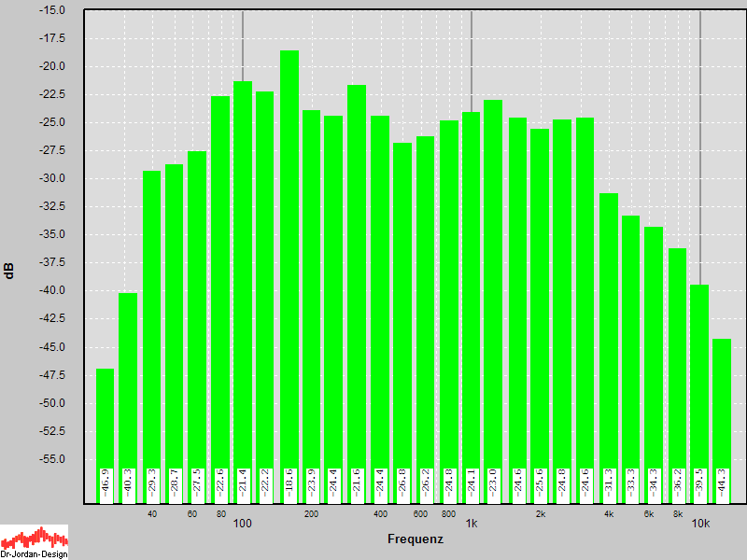Viewport: 747px width, 560px height.
Task: Click the shortest bar labeled -46.9
Action: 106,420
